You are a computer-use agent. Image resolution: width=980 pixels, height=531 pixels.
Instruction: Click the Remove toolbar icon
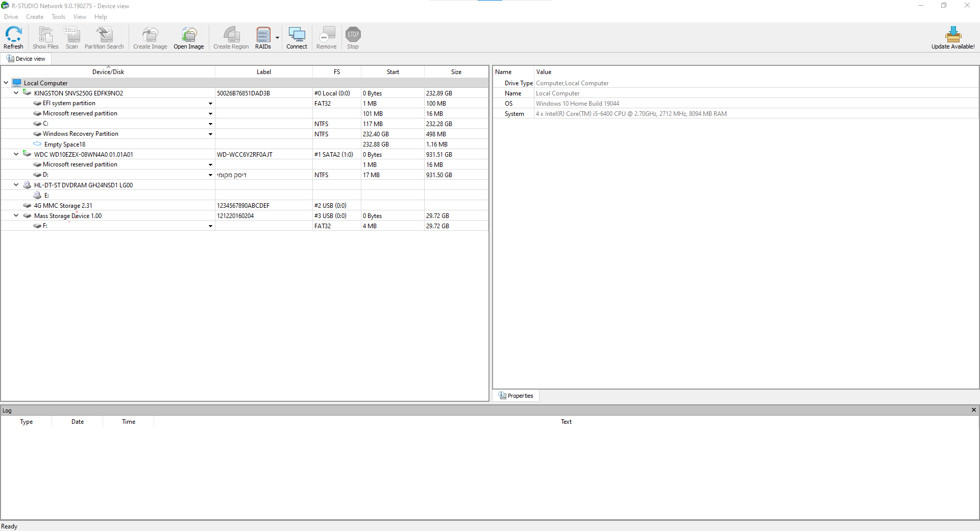pos(327,35)
